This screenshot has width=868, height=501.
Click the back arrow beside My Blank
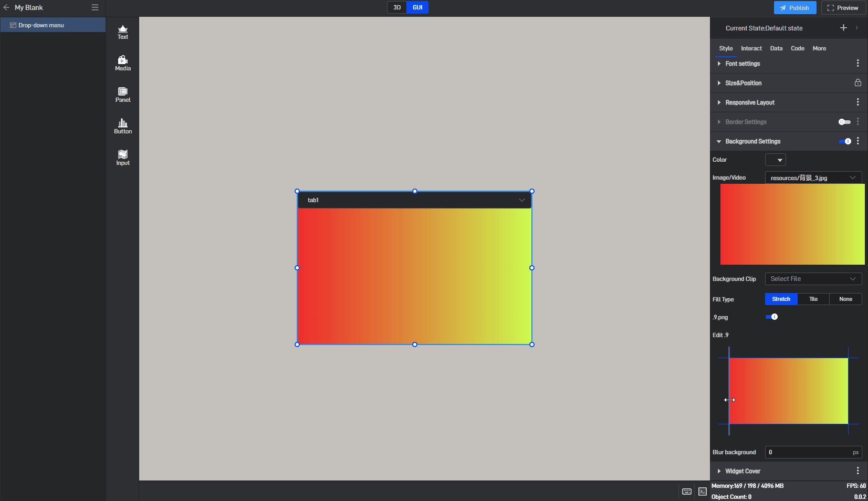tap(6, 7)
